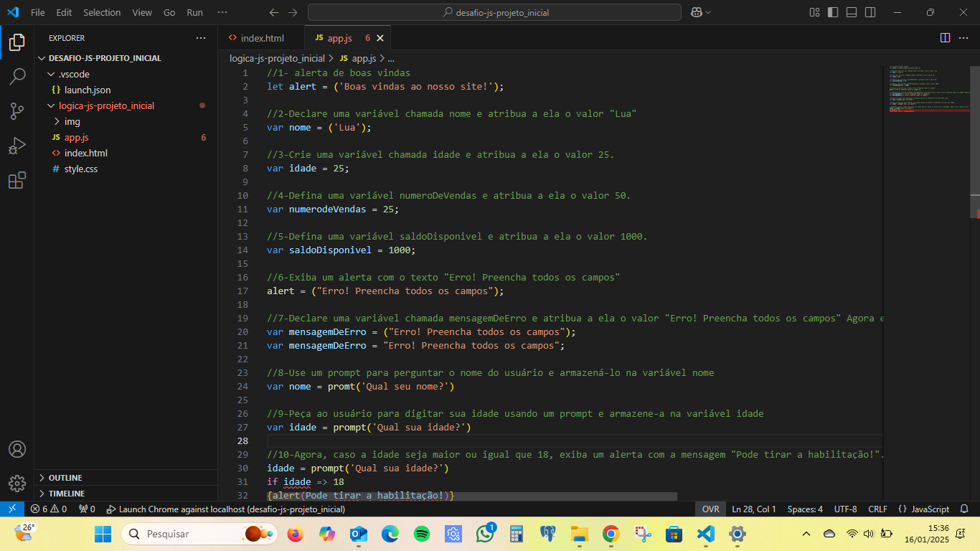This screenshot has width=980, height=551.
Task: Open the Copilot chat icon
Action: [x=696, y=12]
